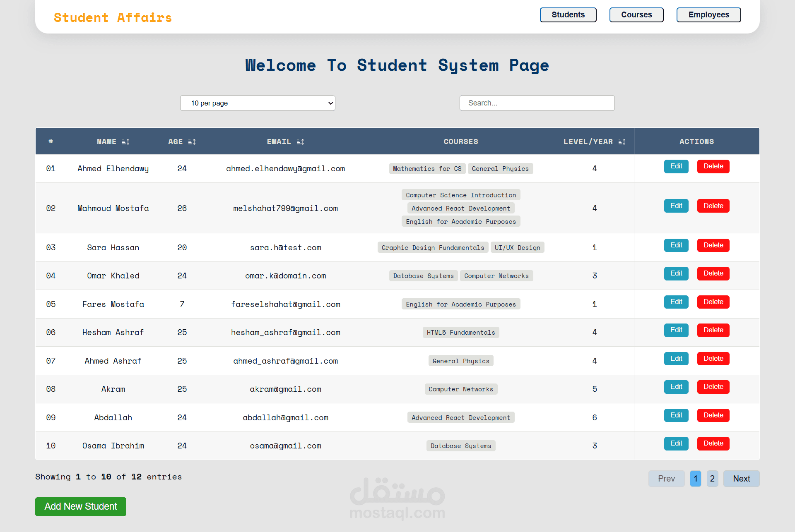
Task: Sort by Email using sort icon
Action: (301, 142)
